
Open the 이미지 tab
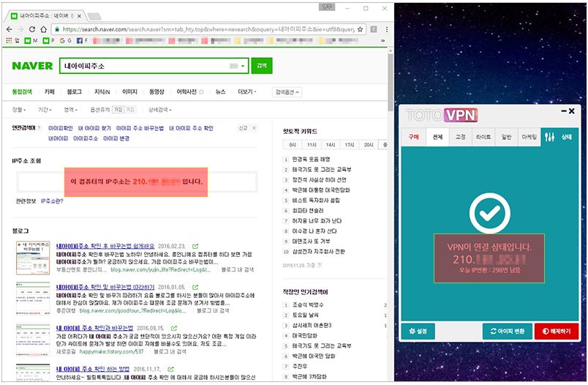coord(129,91)
